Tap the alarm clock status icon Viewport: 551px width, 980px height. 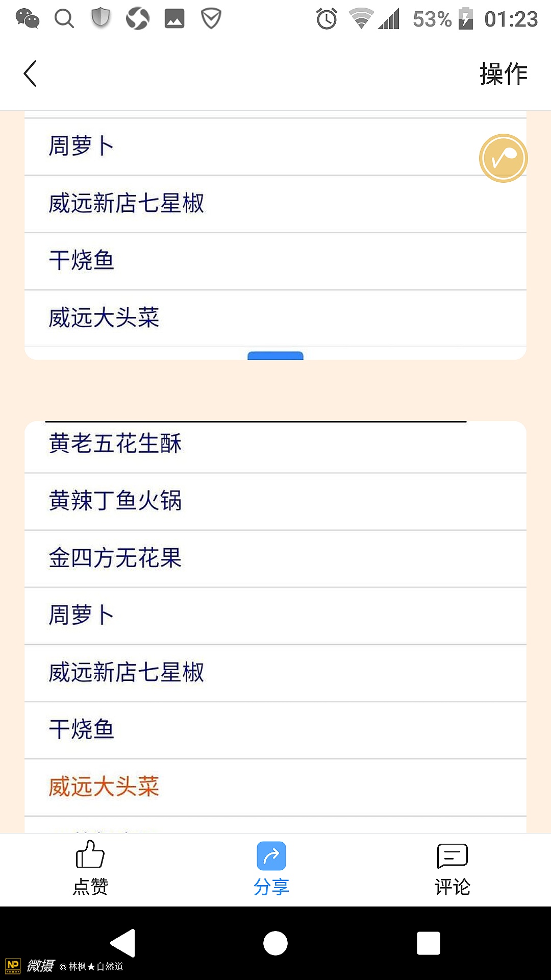click(327, 19)
